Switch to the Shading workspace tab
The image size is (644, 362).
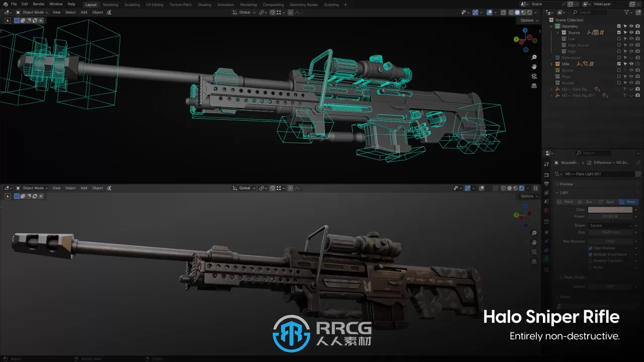[x=204, y=5]
